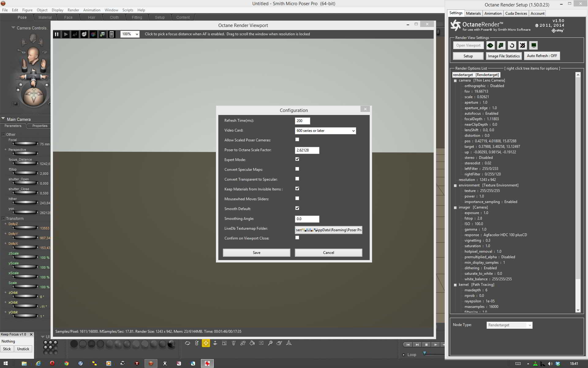Click the circular refresh arrow icon
Screen dimensions: 588x368
tap(512, 45)
